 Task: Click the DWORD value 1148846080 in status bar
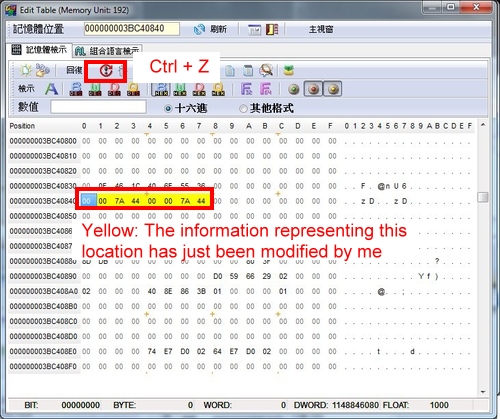(x=355, y=405)
